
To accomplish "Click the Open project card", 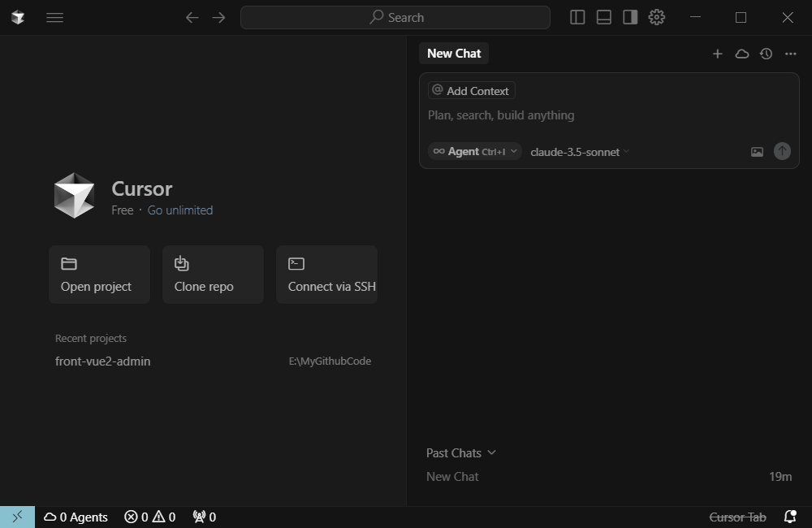I will pyautogui.click(x=99, y=275).
